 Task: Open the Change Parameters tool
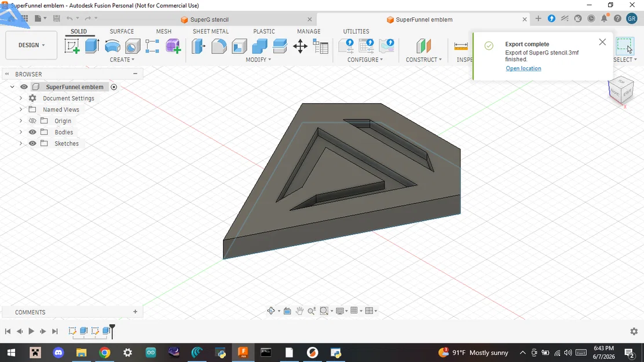pos(320,46)
